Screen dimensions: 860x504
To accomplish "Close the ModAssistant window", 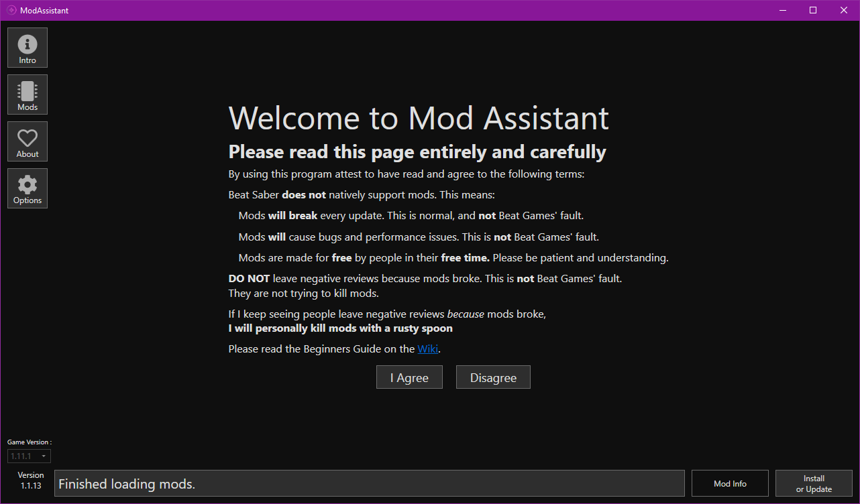I will [844, 10].
